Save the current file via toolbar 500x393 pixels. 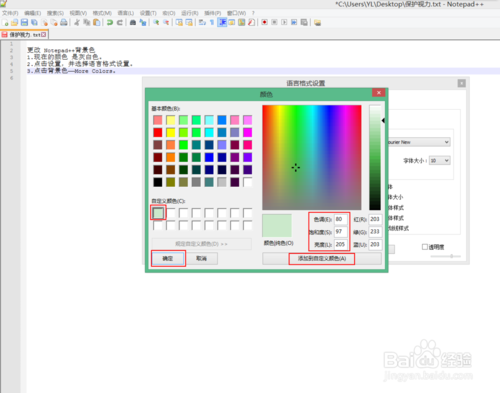point(24,22)
